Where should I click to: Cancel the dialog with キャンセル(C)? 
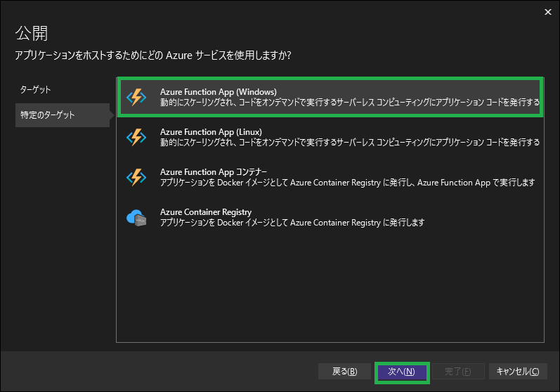coord(517,372)
